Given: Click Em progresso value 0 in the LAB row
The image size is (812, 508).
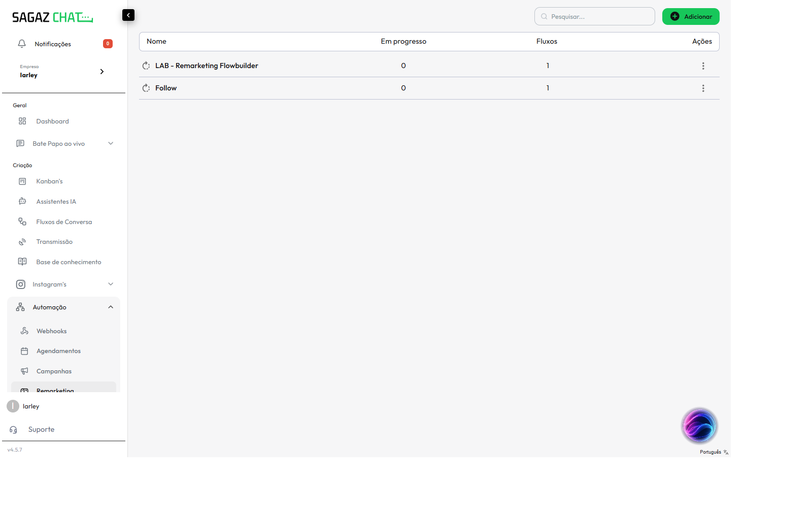Looking at the screenshot, I should coord(403,66).
